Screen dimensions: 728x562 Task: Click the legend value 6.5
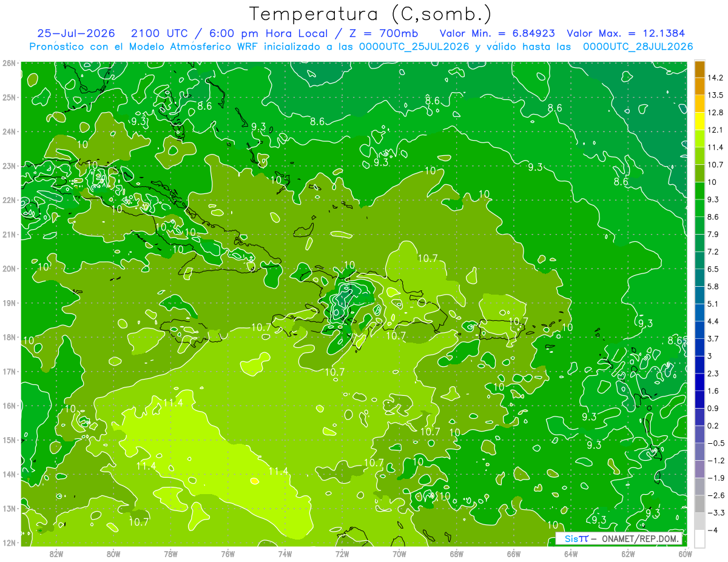tap(713, 269)
